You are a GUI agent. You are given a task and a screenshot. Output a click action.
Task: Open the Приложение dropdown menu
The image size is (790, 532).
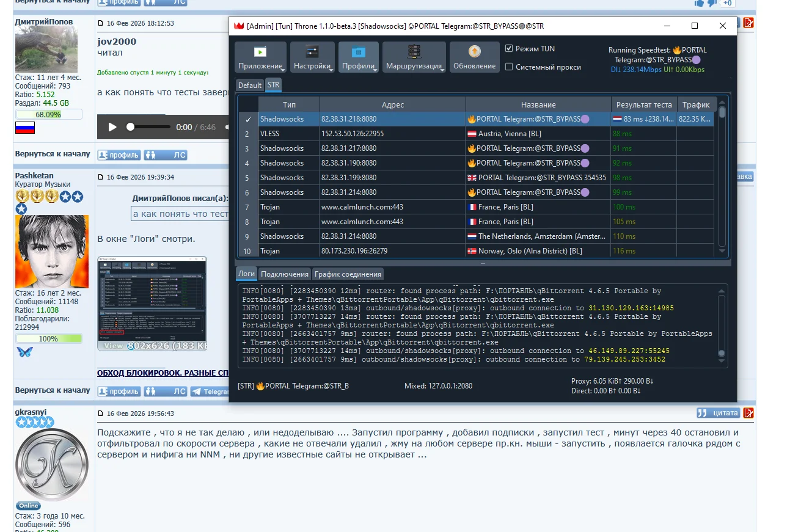260,57
